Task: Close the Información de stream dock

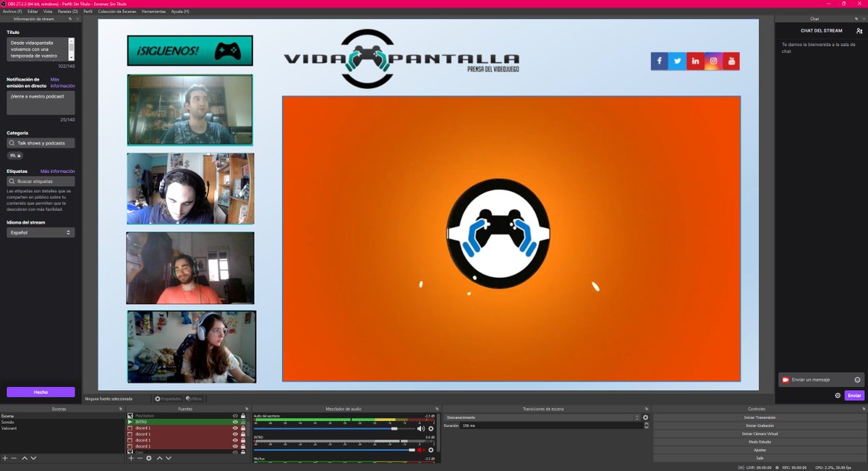Action: pos(77,19)
